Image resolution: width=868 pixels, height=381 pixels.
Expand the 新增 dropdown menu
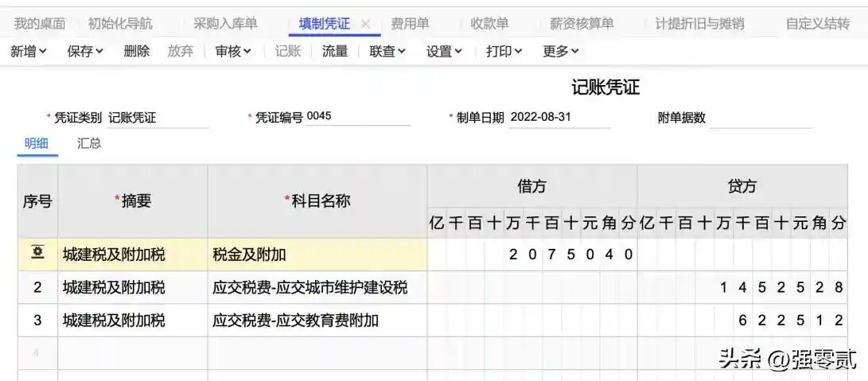[x=29, y=51]
